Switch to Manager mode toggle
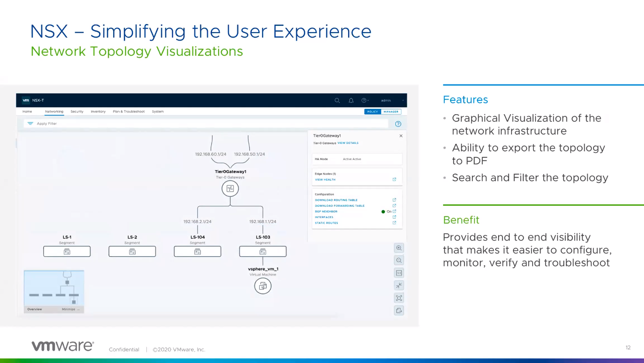 pos(391,112)
